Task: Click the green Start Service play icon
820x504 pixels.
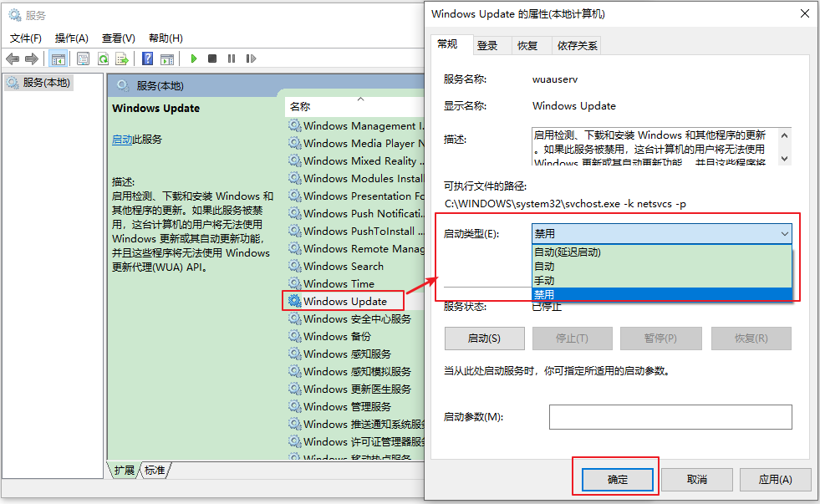Action: click(193, 59)
